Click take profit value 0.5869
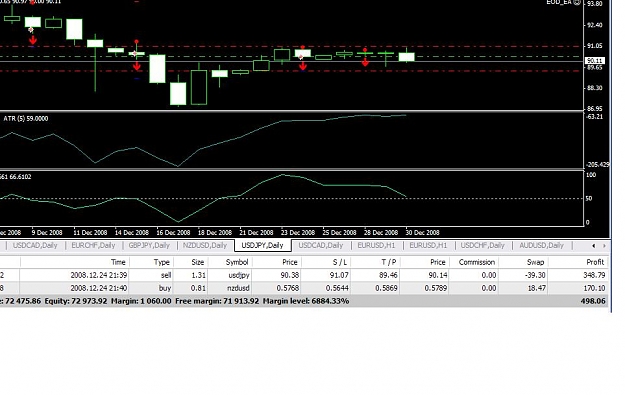625x395 pixels. click(x=386, y=288)
